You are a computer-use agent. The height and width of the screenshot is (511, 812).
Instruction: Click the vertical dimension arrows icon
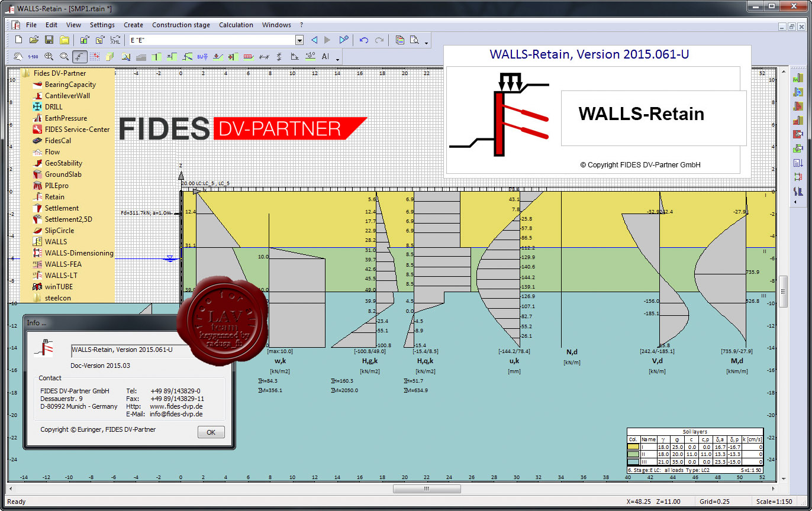[279, 57]
